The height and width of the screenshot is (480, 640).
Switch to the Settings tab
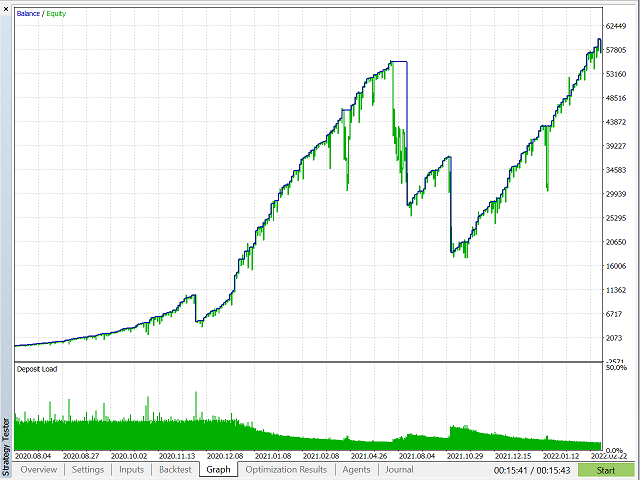[87, 469]
